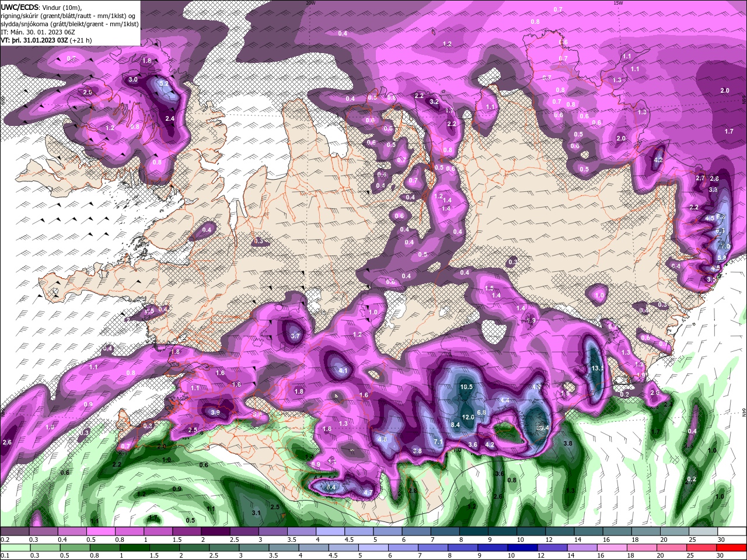Image resolution: width=747 pixels, height=560 pixels.
Task: Click the darkest purple snow swatch between 2 and 2.5
Action: click(215, 531)
